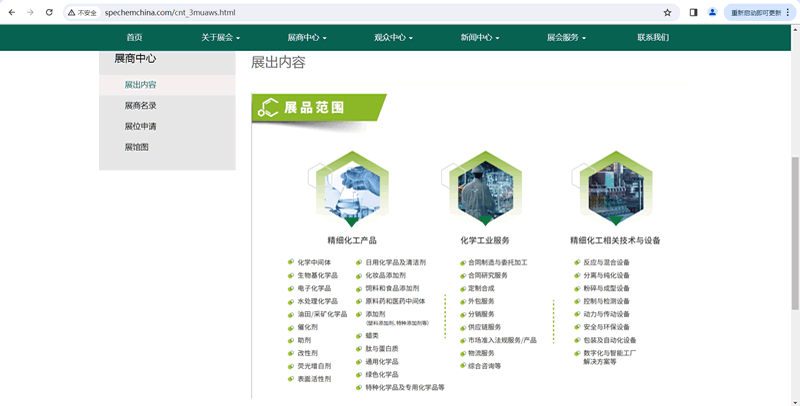
Task: Expand the 观众中心 dropdown menu
Action: (x=393, y=38)
